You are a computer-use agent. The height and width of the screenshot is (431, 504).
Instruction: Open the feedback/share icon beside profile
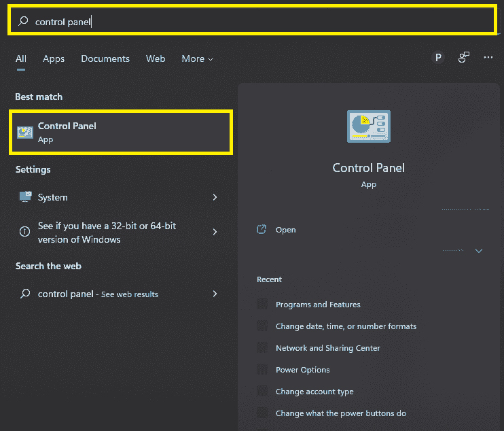(463, 58)
